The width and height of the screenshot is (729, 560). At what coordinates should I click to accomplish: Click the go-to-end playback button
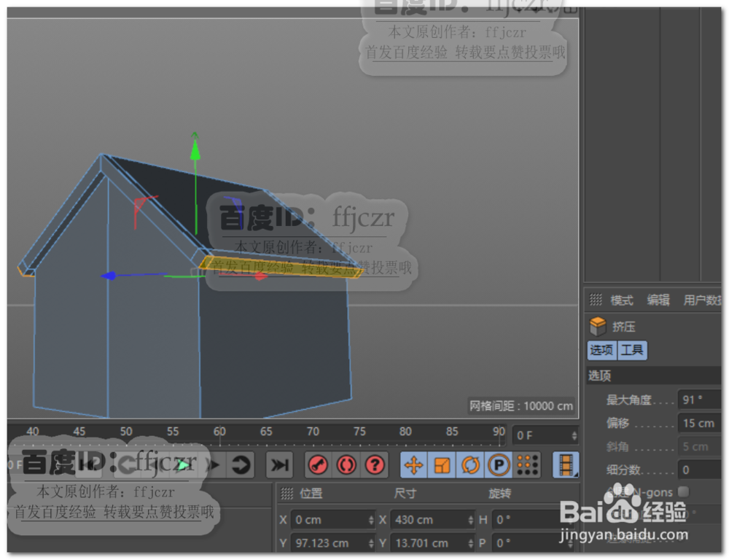click(279, 464)
